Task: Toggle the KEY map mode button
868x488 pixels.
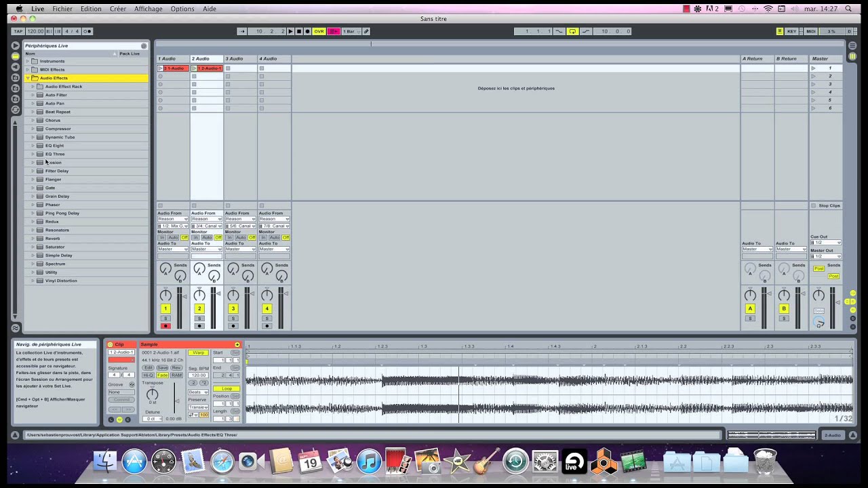Action: point(792,31)
